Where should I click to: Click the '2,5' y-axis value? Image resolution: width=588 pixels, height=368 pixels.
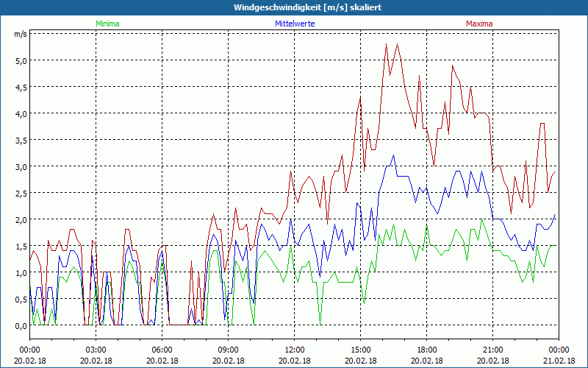click(21, 193)
